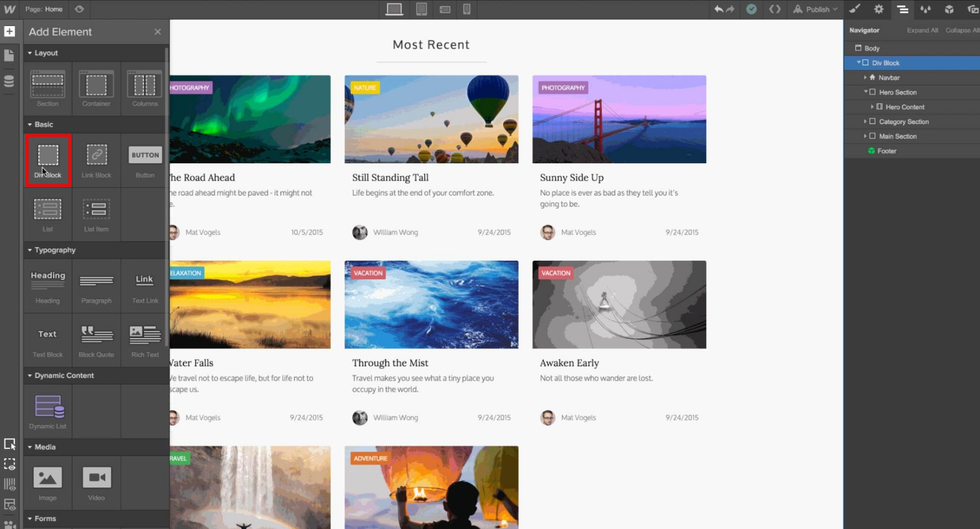Click the Golden Gate Bridge thumbnail
The width and height of the screenshot is (980, 529).
pyautogui.click(x=620, y=120)
